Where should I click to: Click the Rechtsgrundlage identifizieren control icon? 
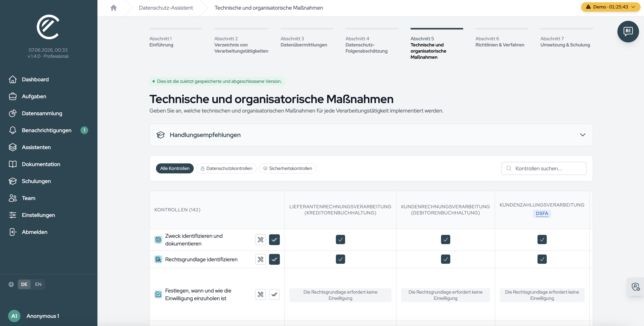pyautogui.click(x=158, y=260)
